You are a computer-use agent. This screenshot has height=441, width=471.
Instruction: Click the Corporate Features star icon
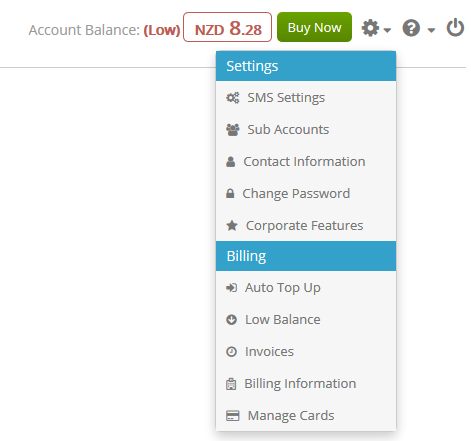tap(232, 226)
